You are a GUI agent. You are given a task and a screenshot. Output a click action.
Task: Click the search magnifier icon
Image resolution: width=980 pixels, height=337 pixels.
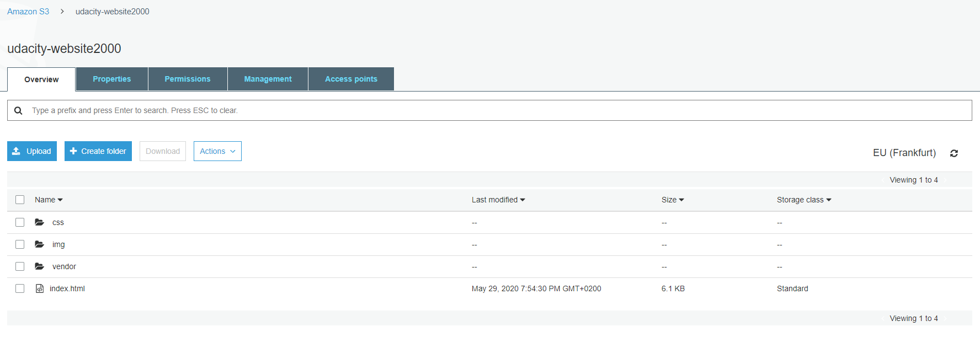(18, 110)
